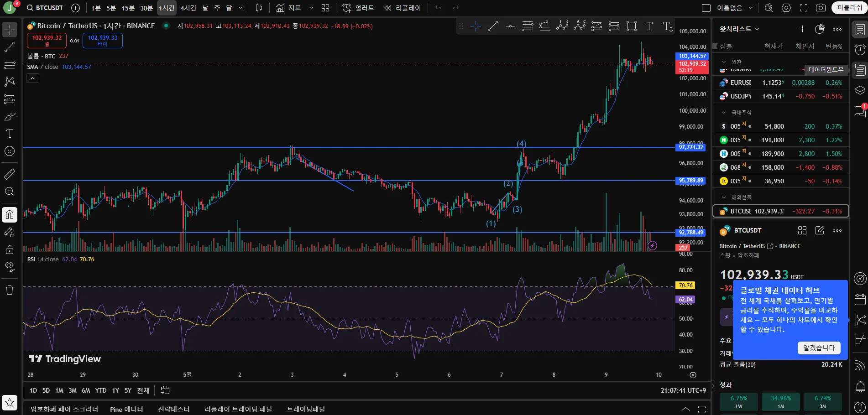
Task: Select the ruler measure tool
Action: click(x=10, y=174)
